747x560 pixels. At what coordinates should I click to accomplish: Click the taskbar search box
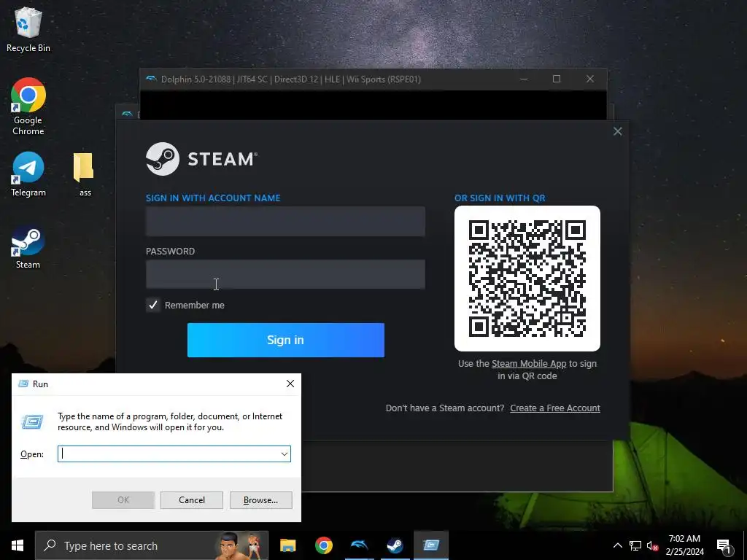tap(152, 545)
